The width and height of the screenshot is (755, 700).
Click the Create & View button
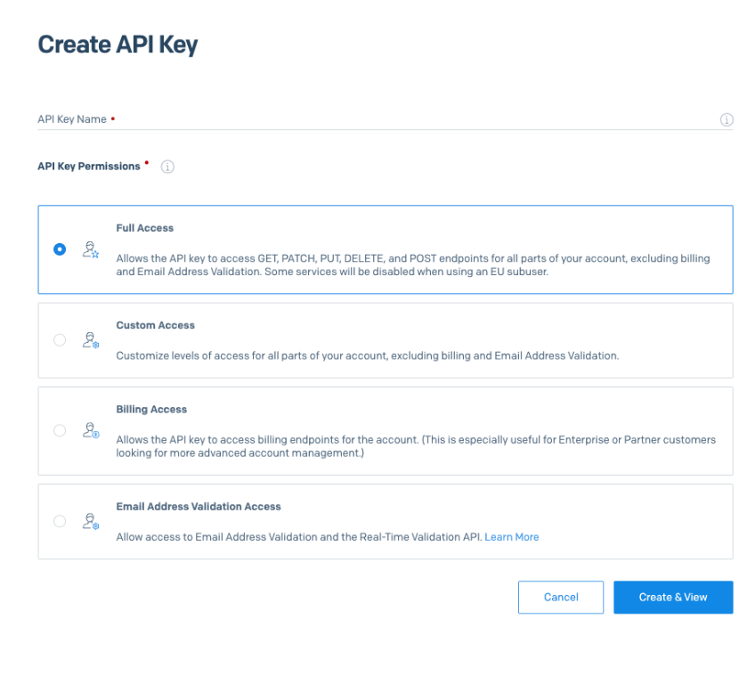click(673, 598)
